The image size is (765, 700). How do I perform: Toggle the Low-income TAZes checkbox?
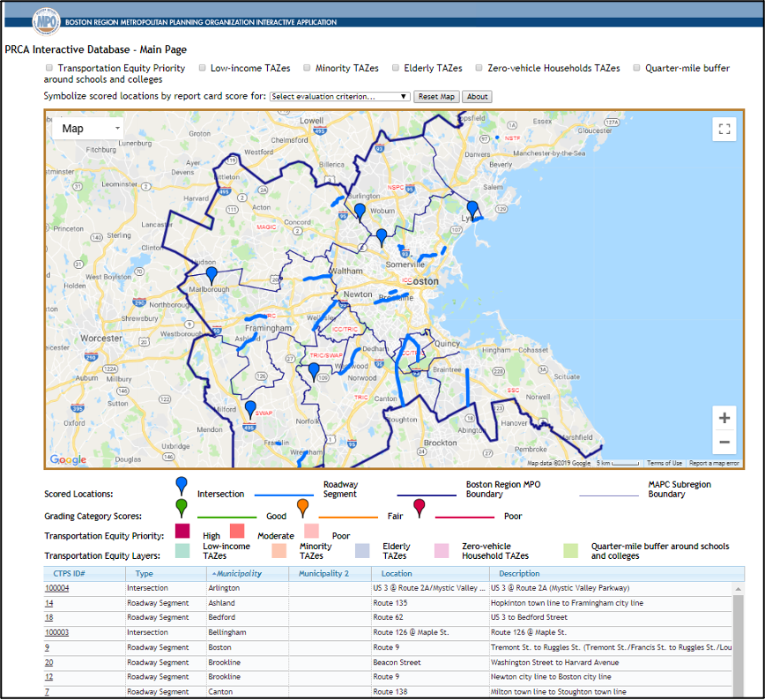point(202,68)
